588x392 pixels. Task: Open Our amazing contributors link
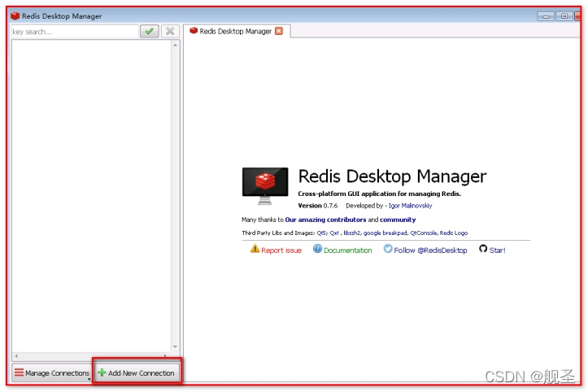325,220
